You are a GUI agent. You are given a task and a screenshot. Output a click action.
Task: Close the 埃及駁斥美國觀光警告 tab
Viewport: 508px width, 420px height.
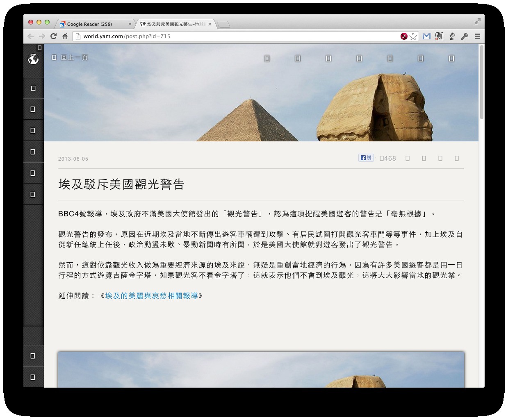pyautogui.click(x=210, y=24)
